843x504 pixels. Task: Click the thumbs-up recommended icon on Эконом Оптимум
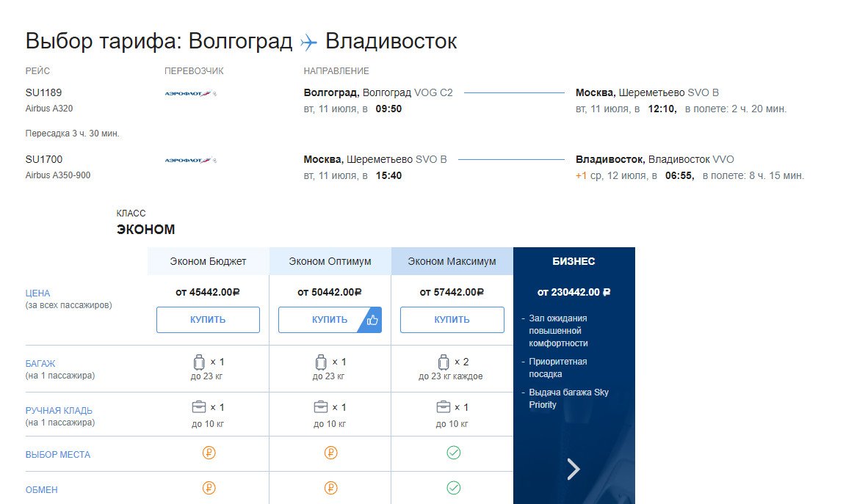pyautogui.click(x=372, y=321)
